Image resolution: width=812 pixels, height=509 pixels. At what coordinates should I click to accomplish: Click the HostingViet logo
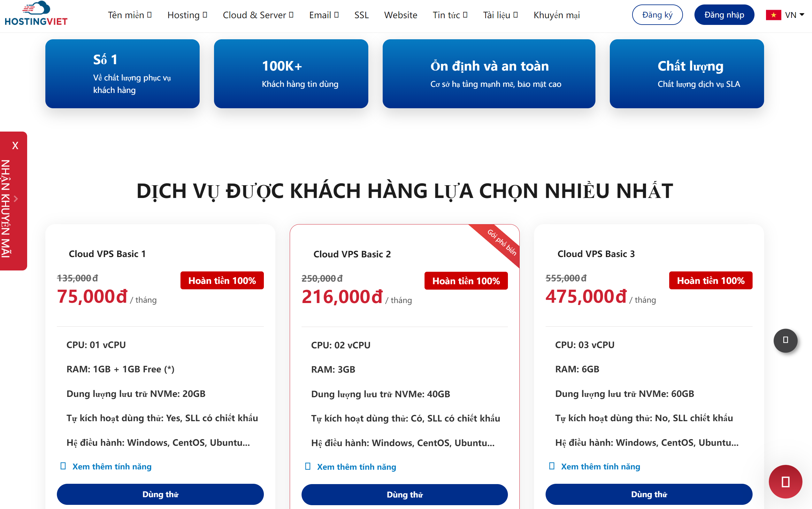coord(36,14)
